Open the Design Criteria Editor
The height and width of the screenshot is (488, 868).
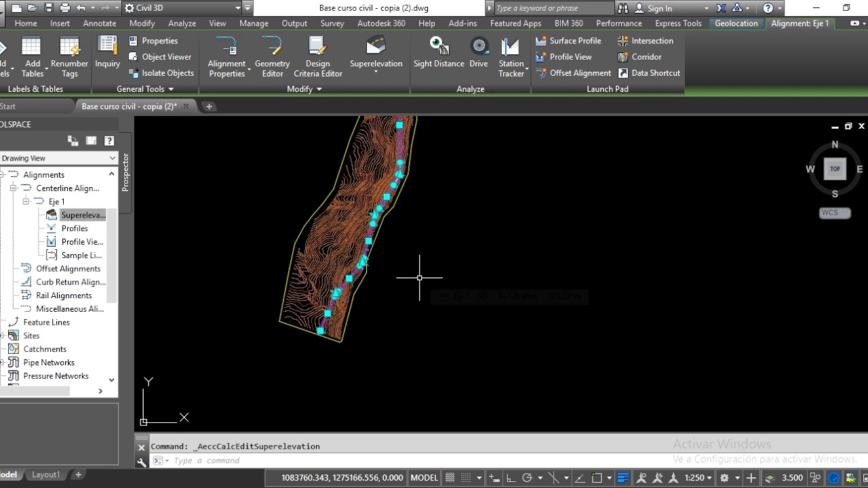(317, 58)
